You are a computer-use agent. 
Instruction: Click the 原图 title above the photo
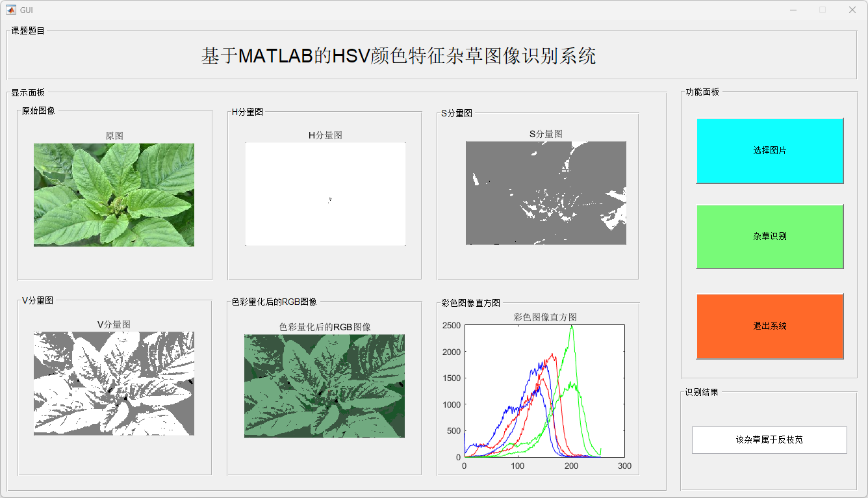tap(114, 136)
